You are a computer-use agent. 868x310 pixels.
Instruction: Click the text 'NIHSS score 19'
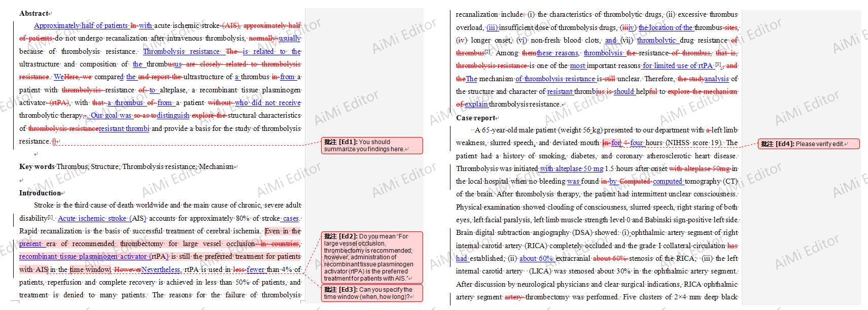[x=695, y=143]
